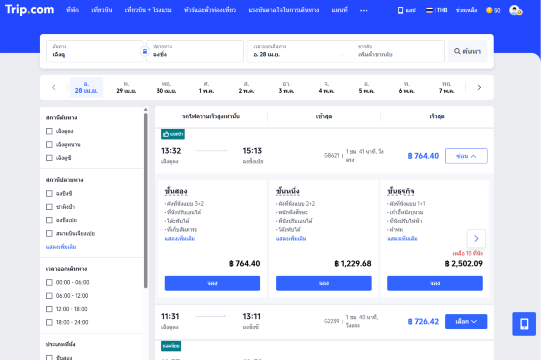Tick the fourth arrival station checkbox
Viewport: 541px width, 360px height.
[49, 233]
